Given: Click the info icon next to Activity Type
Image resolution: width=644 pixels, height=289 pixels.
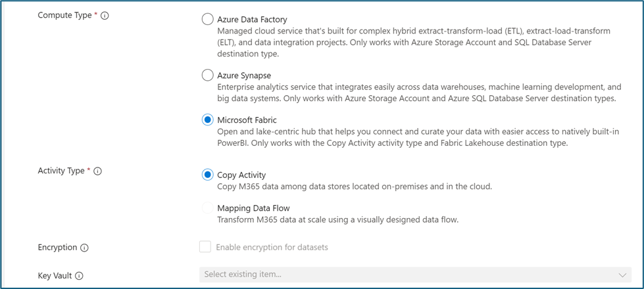Looking at the screenshot, I should pos(98,171).
